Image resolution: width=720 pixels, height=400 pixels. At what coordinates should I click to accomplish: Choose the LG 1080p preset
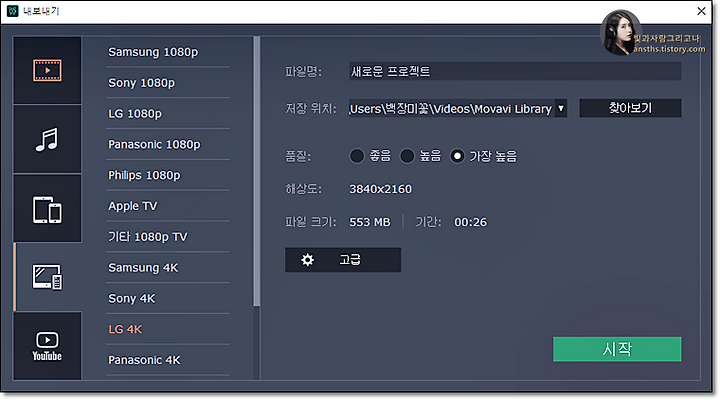(x=168, y=113)
